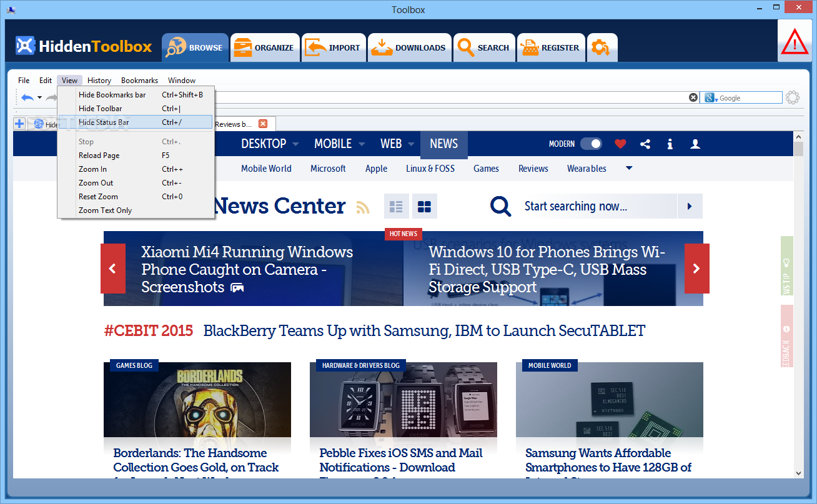Click the page vertical scrollbar down arrow
Viewport: 817px width, 504px height.
coord(798,473)
